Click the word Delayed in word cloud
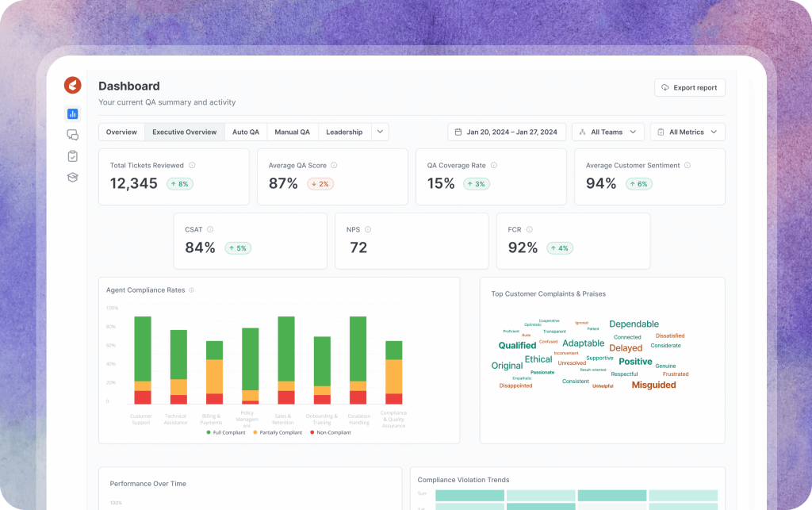The width and height of the screenshot is (812, 510). click(626, 348)
